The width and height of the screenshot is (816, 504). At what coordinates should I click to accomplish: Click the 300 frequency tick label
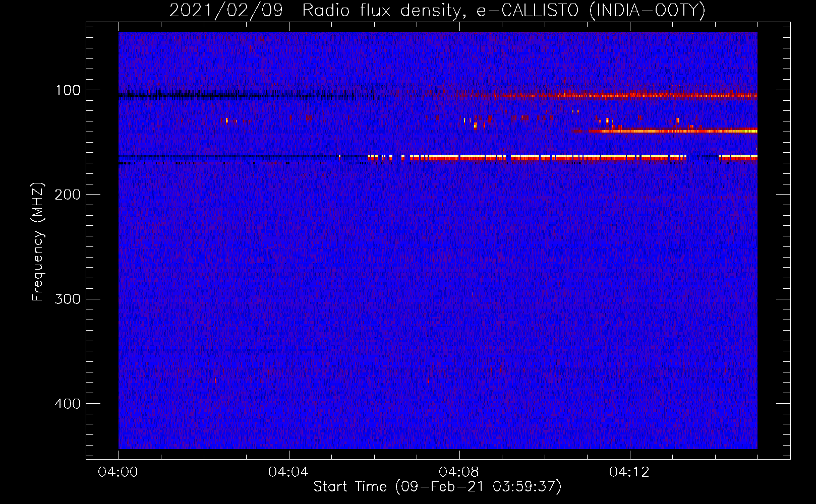68,299
